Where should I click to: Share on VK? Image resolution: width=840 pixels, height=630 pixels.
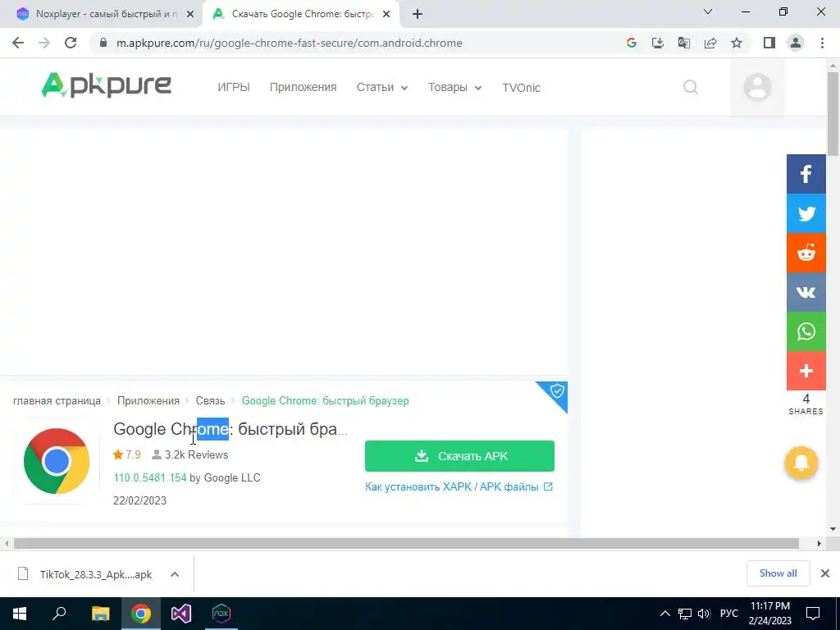pyautogui.click(x=806, y=292)
